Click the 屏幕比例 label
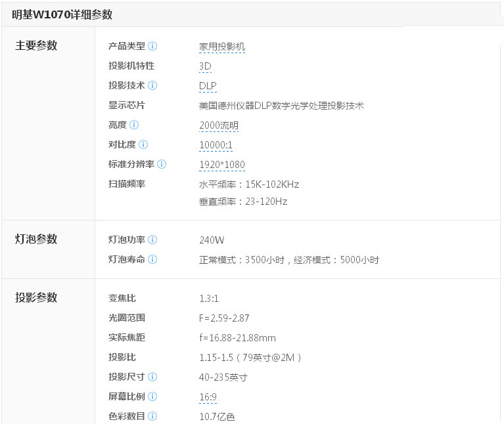Screen dimensions: 504x424 127,396
